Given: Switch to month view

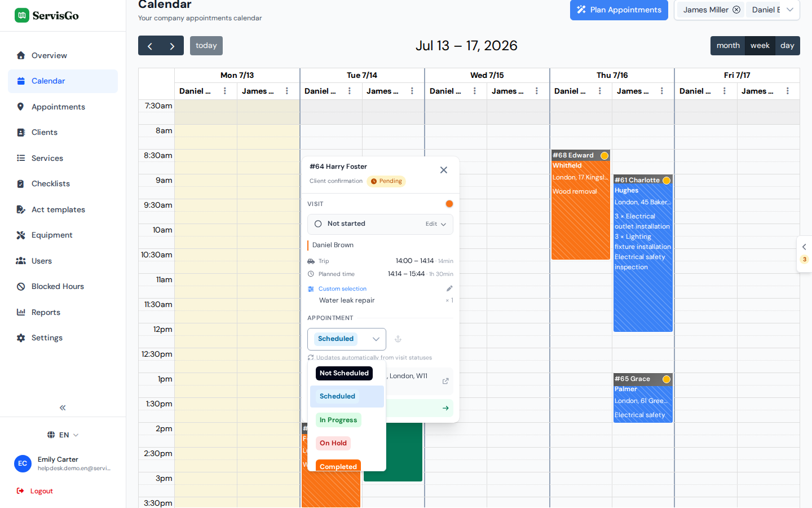Looking at the screenshot, I should coord(728,46).
